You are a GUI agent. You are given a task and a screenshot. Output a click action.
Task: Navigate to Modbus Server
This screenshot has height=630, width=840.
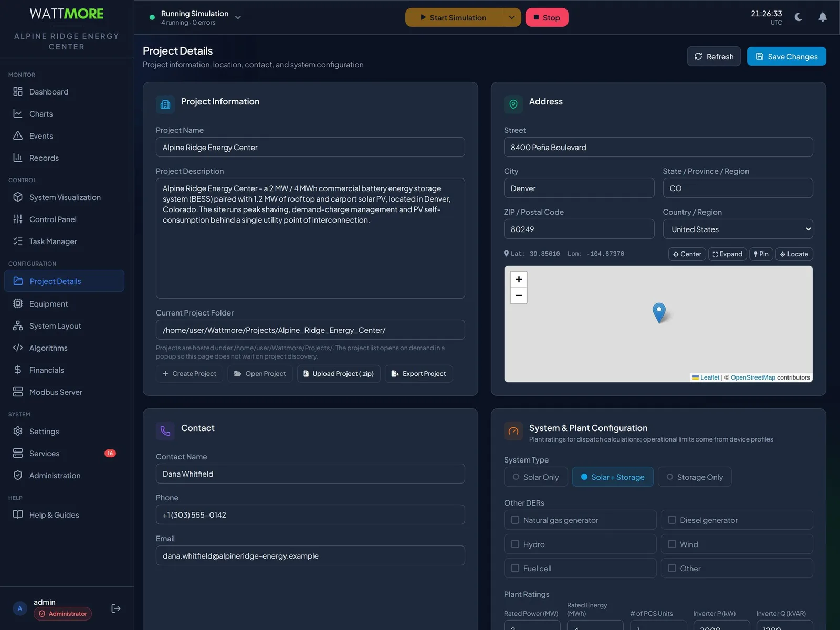(64, 392)
